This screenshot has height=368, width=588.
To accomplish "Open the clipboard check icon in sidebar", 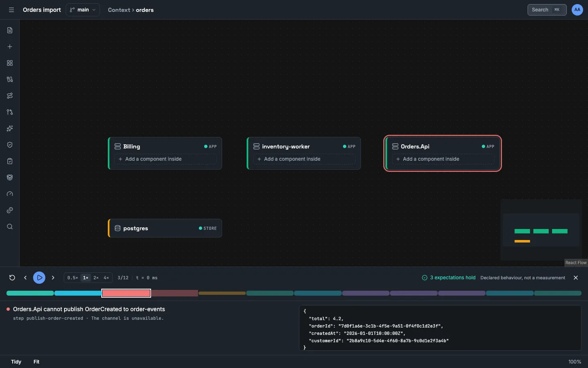I will pyautogui.click(x=10, y=161).
